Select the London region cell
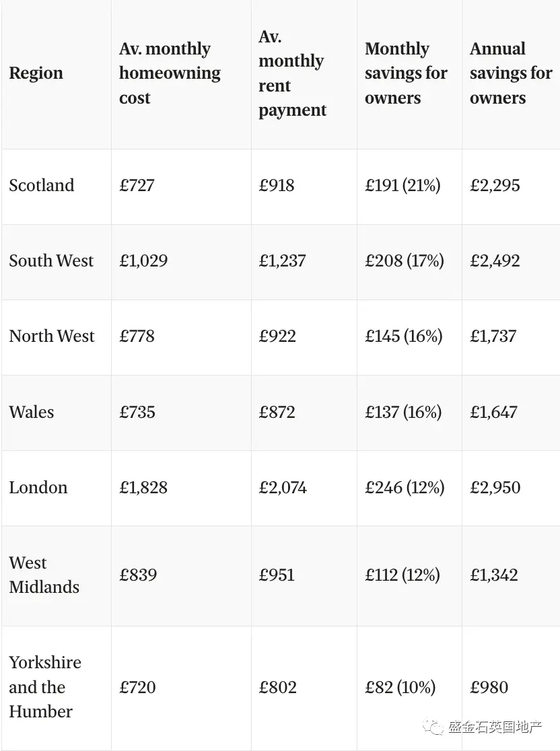 click(38, 487)
